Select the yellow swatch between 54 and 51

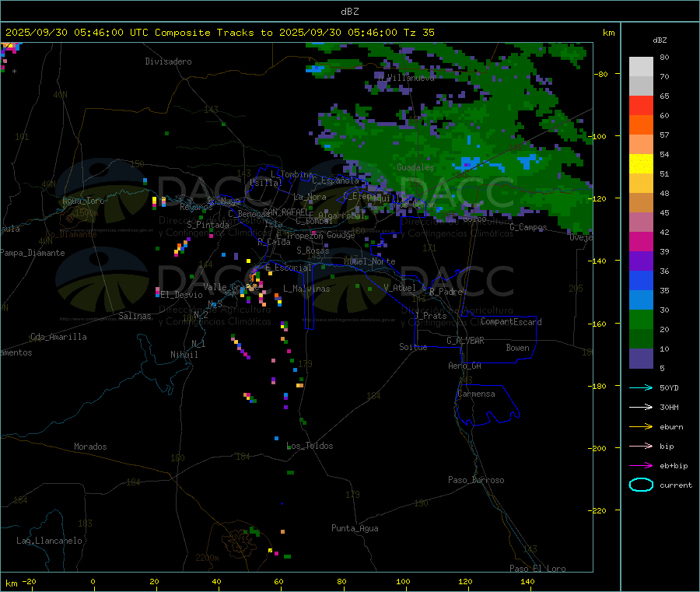pyautogui.click(x=641, y=164)
